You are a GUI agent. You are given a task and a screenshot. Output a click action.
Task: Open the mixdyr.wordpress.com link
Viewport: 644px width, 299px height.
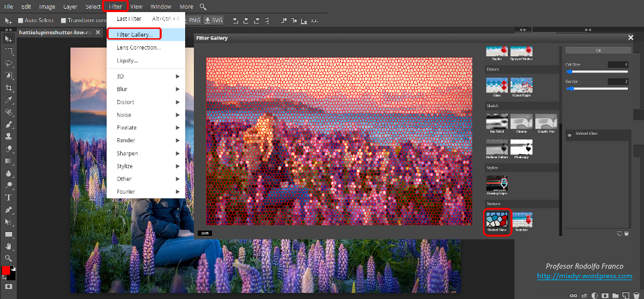(584, 276)
